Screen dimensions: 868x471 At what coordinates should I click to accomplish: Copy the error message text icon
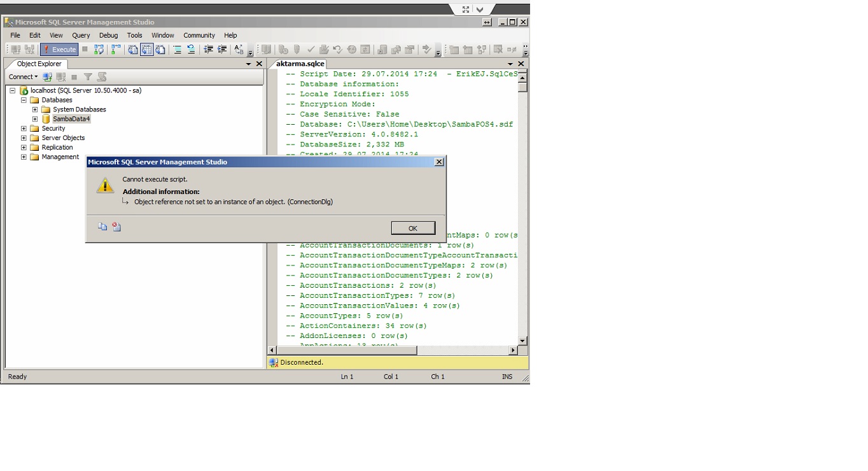click(102, 227)
